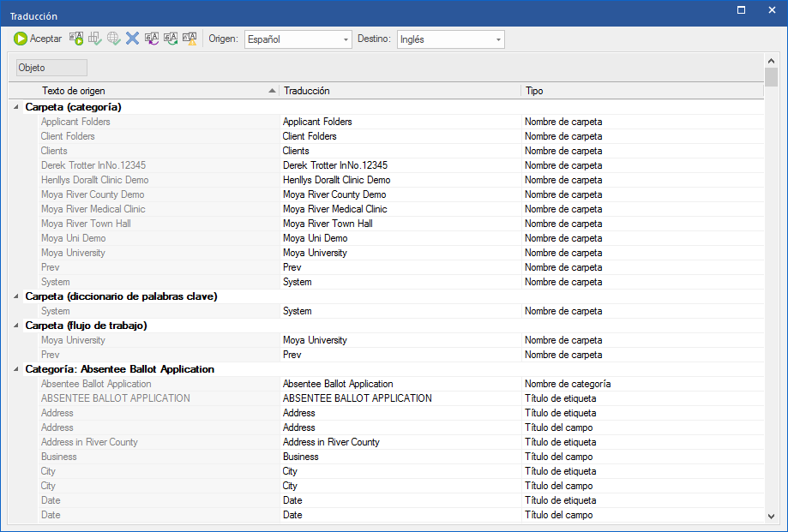This screenshot has height=532, width=788.
Task: Open the Origen language dropdown
Action: point(298,39)
